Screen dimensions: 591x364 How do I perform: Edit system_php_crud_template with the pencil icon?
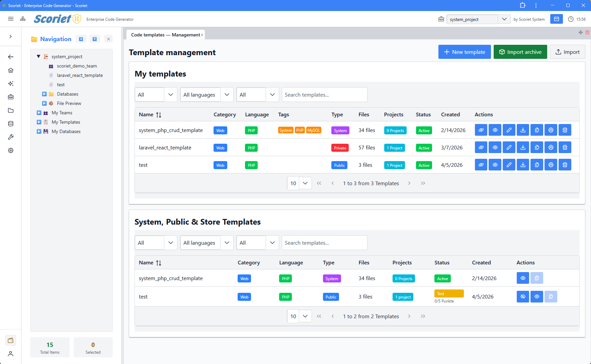[509, 130]
